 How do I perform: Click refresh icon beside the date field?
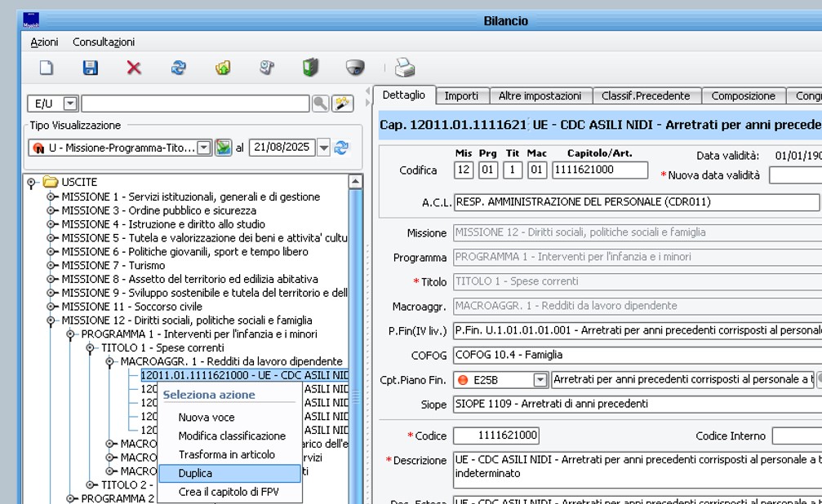[x=341, y=148]
